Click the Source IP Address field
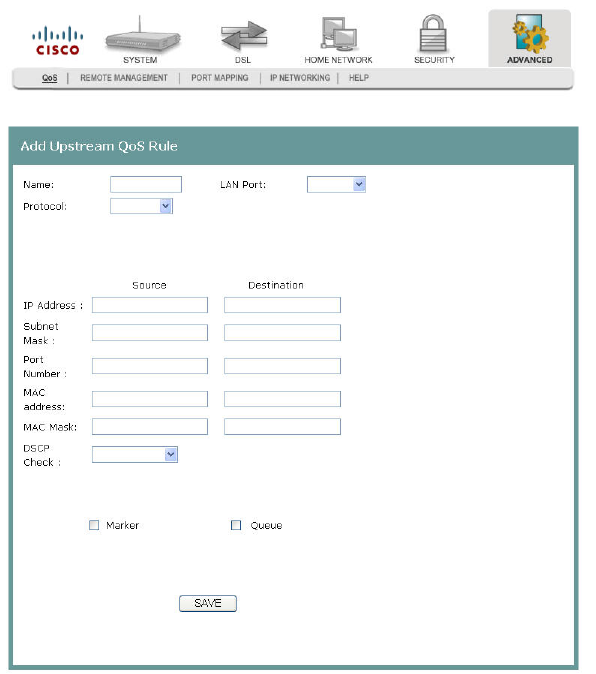596x674 pixels. pyautogui.click(x=150, y=305)
